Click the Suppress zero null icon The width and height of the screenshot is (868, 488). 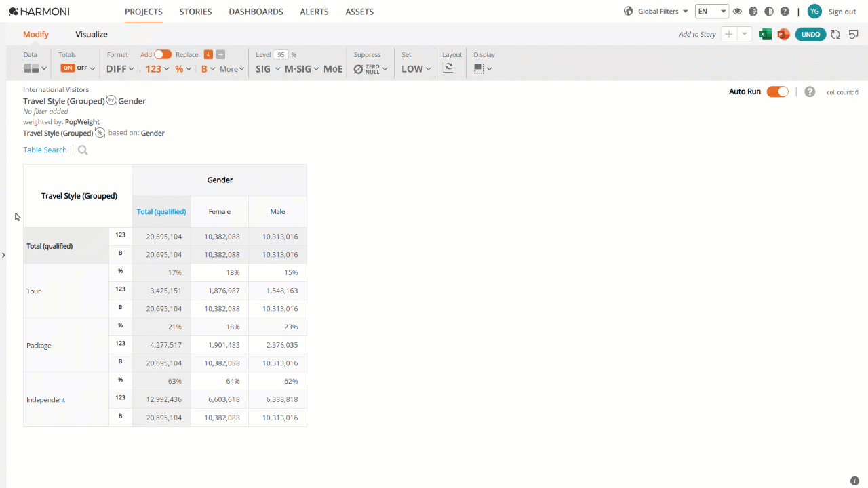point(367,68)
